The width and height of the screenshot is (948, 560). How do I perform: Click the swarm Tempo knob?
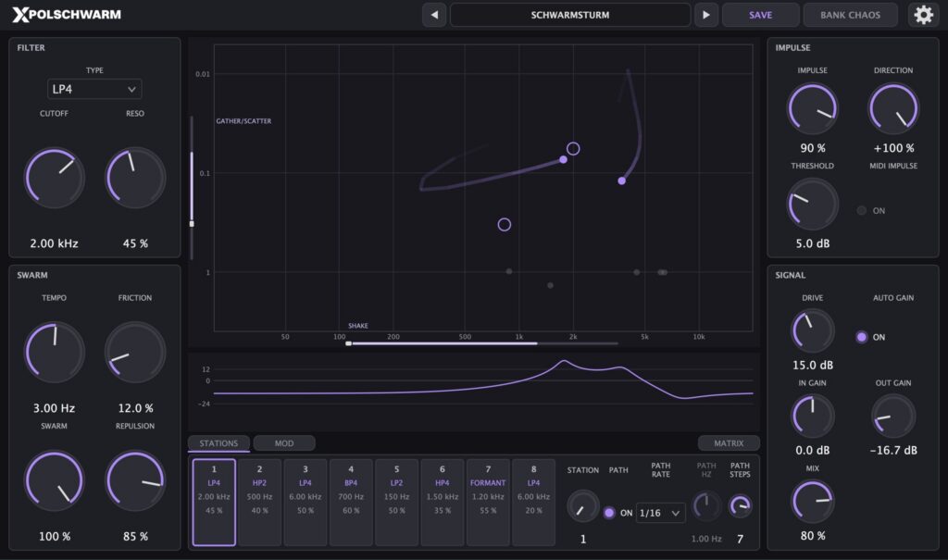pos(55,352)
